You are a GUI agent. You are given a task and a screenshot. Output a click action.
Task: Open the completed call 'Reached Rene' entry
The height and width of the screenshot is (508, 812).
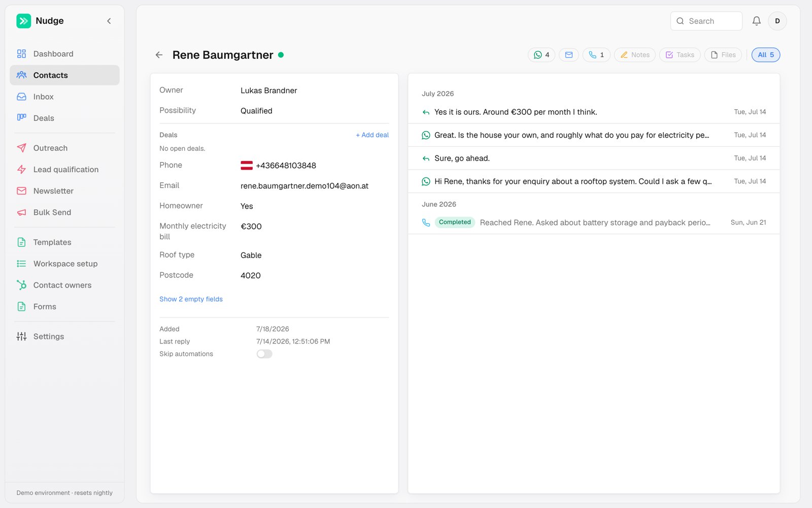click(594, 223)
